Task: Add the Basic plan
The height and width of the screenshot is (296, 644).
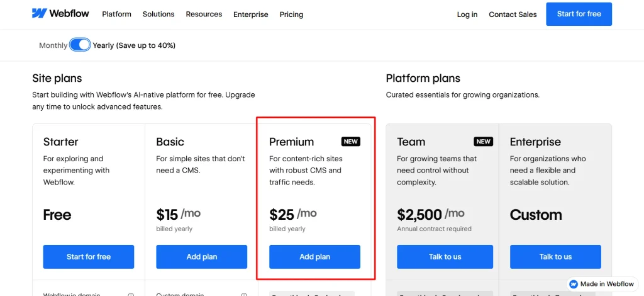Action: tap(202, 256)
